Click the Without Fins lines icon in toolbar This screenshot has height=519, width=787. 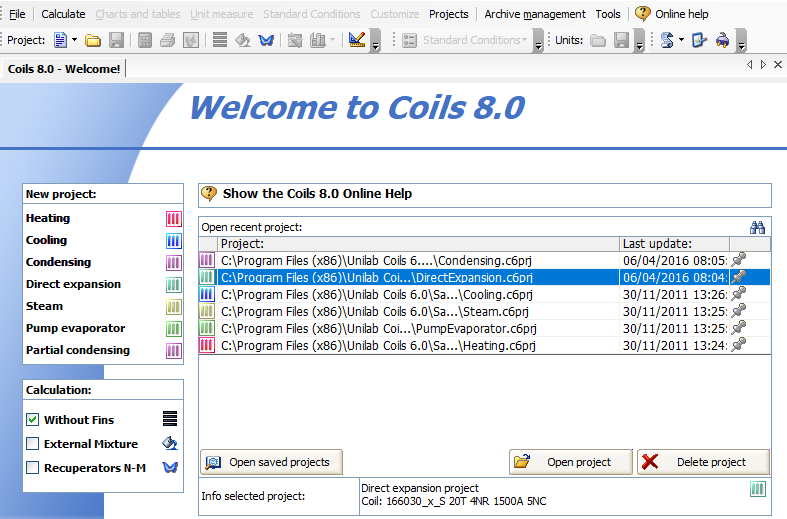220,40
